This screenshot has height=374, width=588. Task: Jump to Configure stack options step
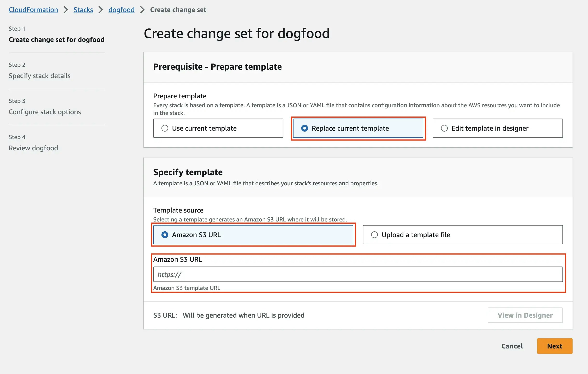point(45,112)
